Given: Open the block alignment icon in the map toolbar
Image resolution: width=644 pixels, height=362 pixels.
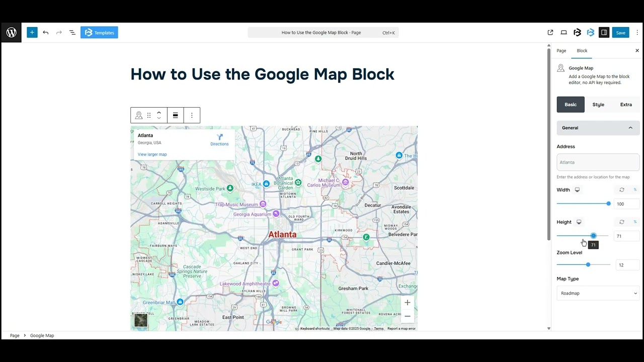Looking at the screenshot, I should pyautogui.click(x=175, y=115).
